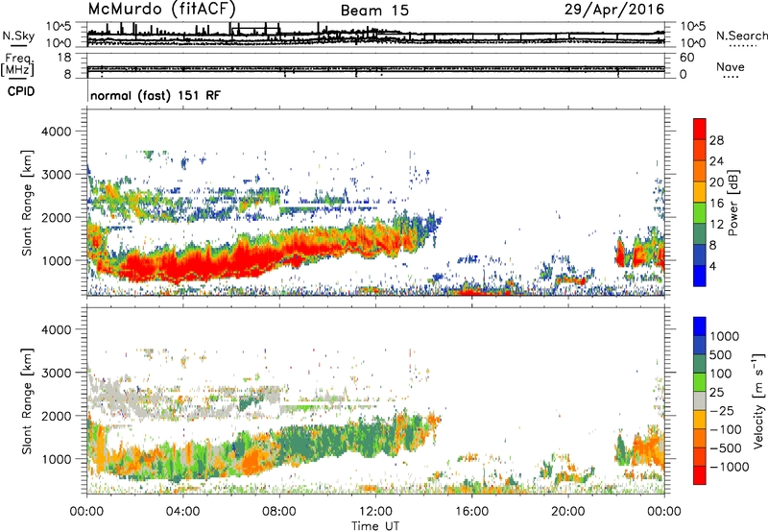Click the '18' frequency axis tick label
The height and width of the screenshot is (532, 768).
64,58
